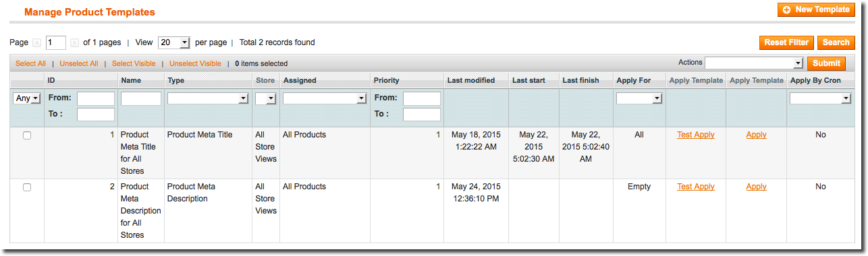Image resolution: width=868 pixels, height=256 pixels.
Task: Expand the Actions dropdown
Action: 754,63
